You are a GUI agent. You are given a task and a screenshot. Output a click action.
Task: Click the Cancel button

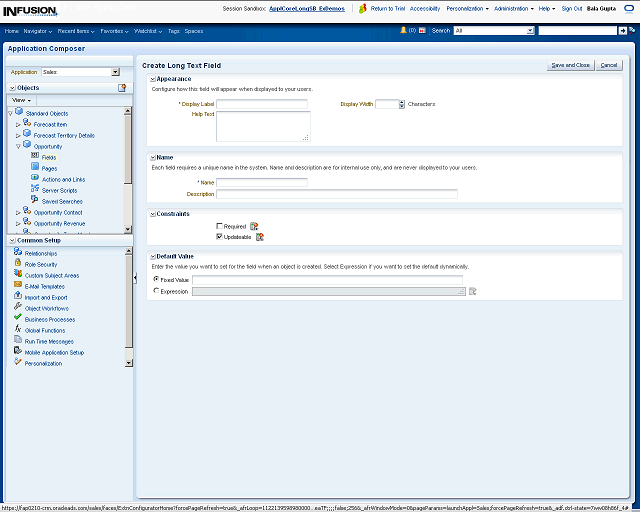click(x=608, y=65)
